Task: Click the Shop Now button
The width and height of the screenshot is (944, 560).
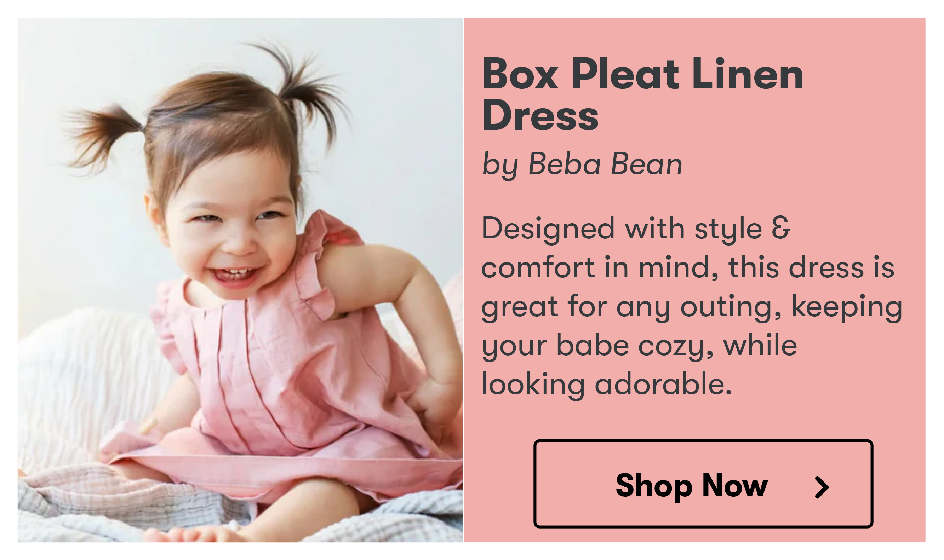Action: coord(703,484)
